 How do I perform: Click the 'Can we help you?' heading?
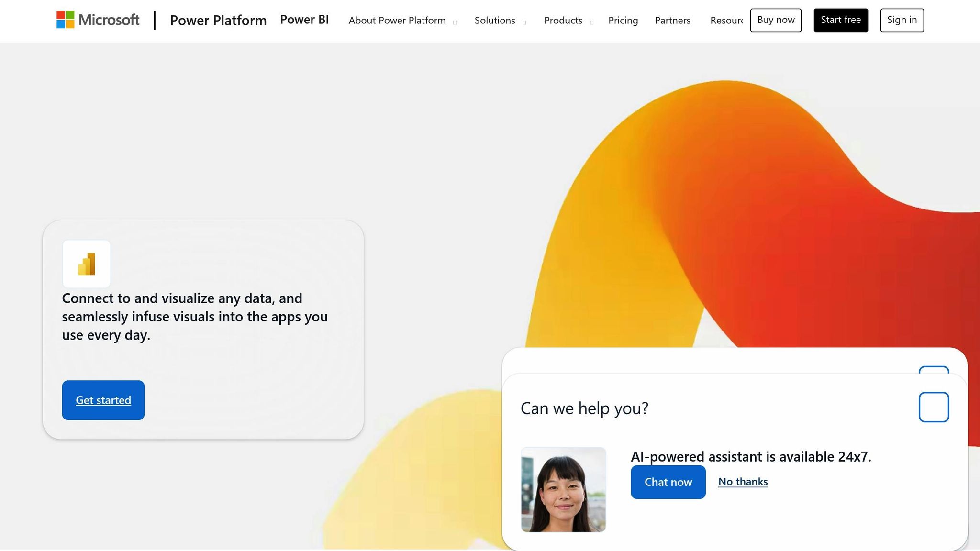click(x=584, y=408)
